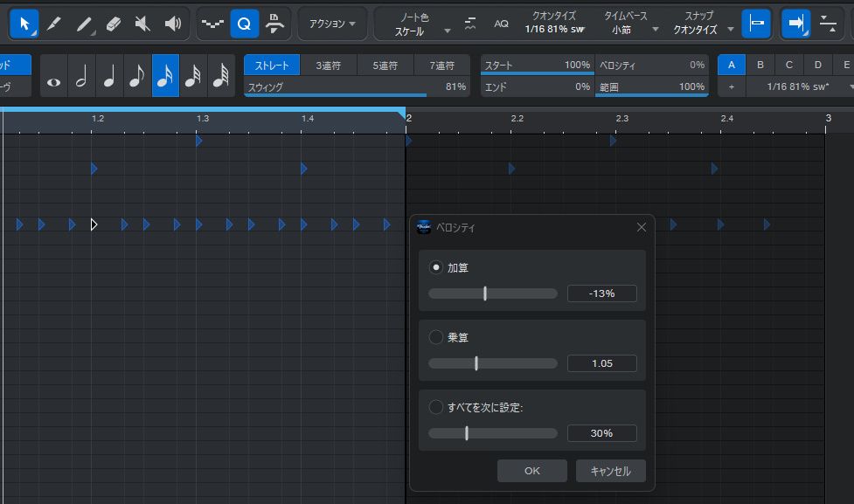Image resolution: width=854 pixels, height=504 pixels.
Task: Select the Listen speaker tool
Action: click(173, 24)
